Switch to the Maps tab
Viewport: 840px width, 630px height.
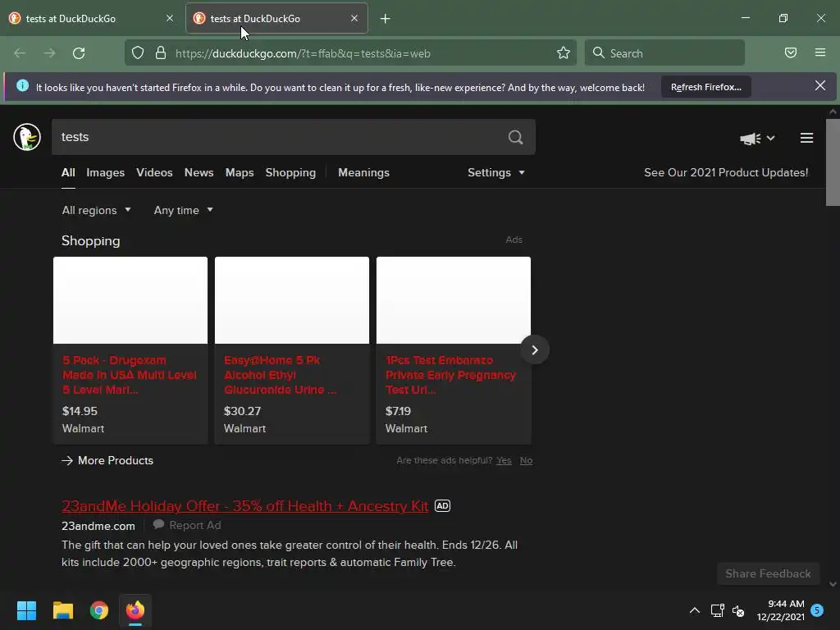240,172
